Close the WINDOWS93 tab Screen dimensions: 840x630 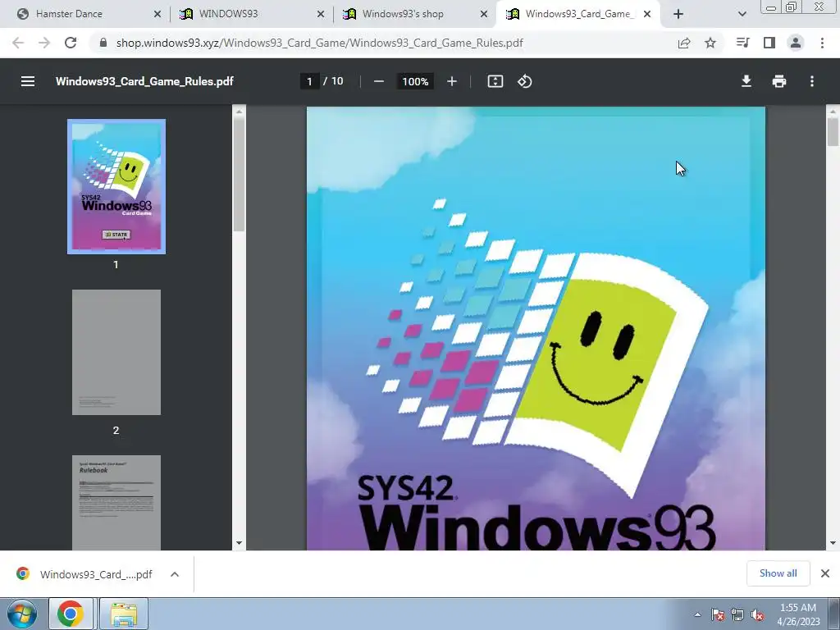click(321, 14)
